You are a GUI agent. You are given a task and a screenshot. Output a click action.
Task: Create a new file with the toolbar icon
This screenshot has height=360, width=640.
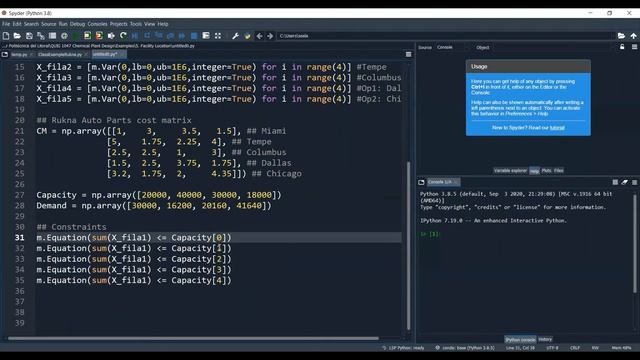[6, 36]
